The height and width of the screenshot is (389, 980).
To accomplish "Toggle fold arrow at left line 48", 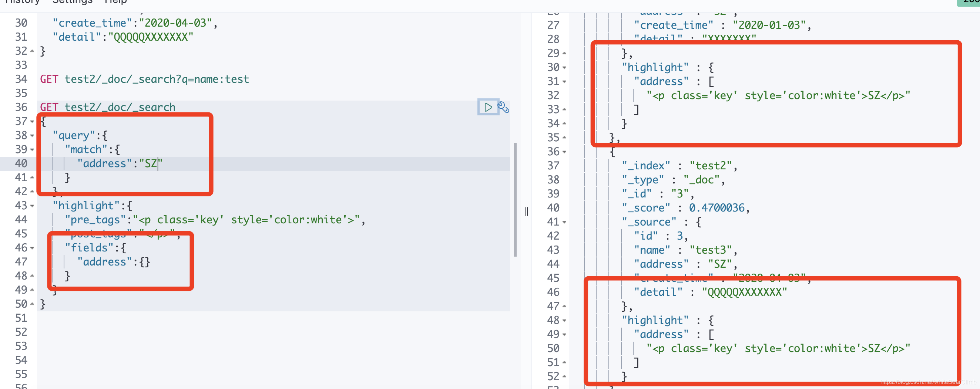I will point(32,276).
